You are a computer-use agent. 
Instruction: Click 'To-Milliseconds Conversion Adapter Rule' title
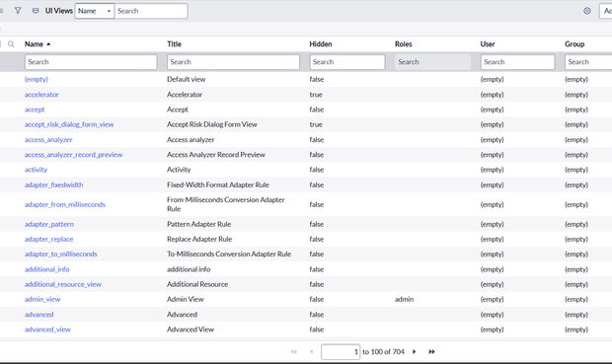pos(229,254)
